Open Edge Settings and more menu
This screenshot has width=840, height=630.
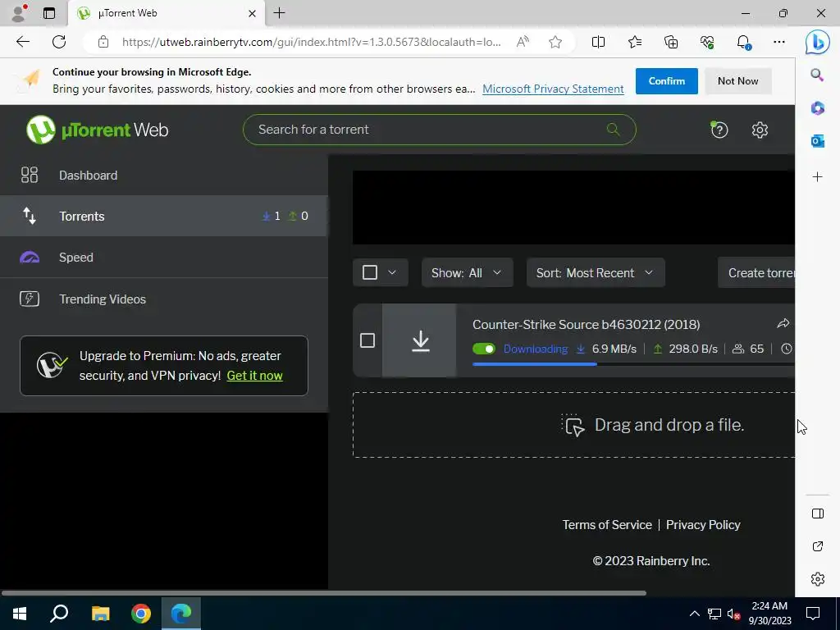click(779, 42)
